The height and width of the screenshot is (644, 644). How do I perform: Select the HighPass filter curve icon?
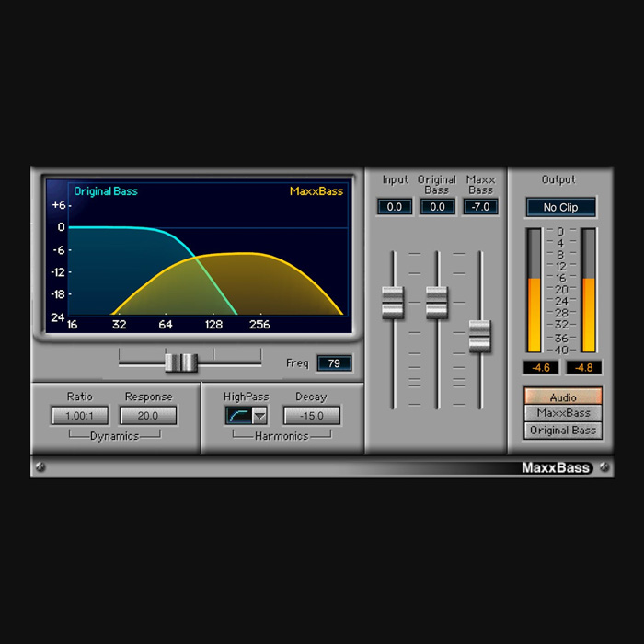pos(239,416)
